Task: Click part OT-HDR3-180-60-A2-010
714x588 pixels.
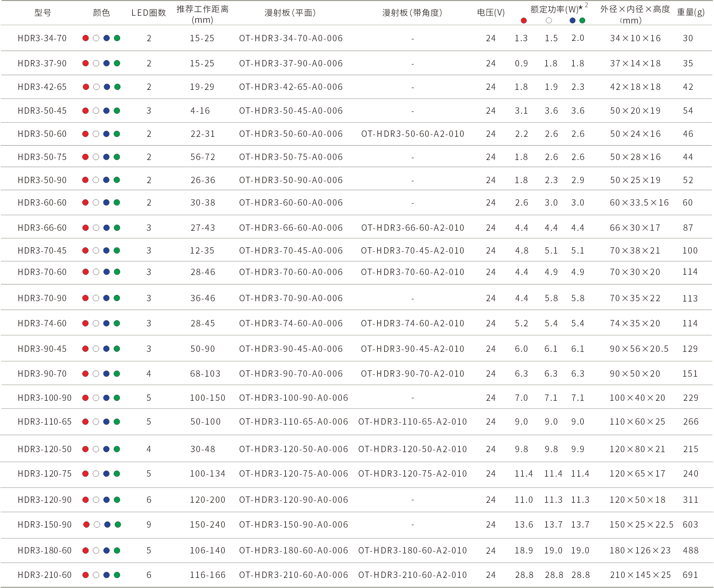Action: [x=412, y=550]
